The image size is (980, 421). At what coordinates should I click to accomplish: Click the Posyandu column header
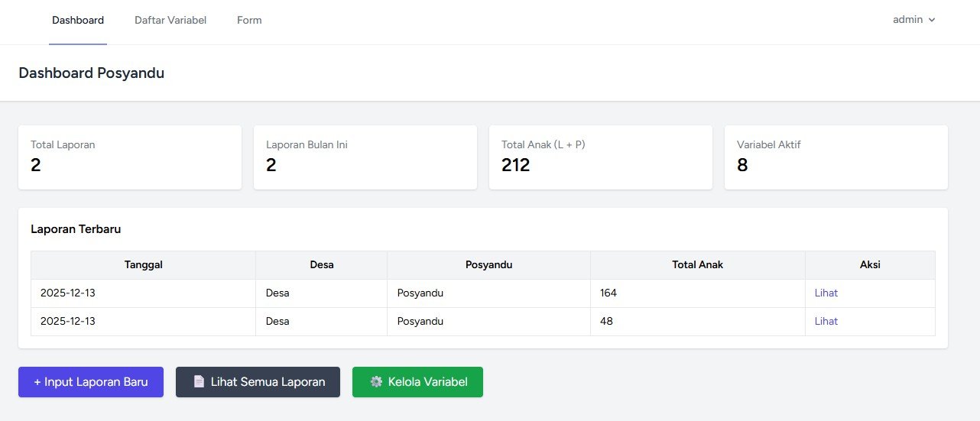point(488,265)
